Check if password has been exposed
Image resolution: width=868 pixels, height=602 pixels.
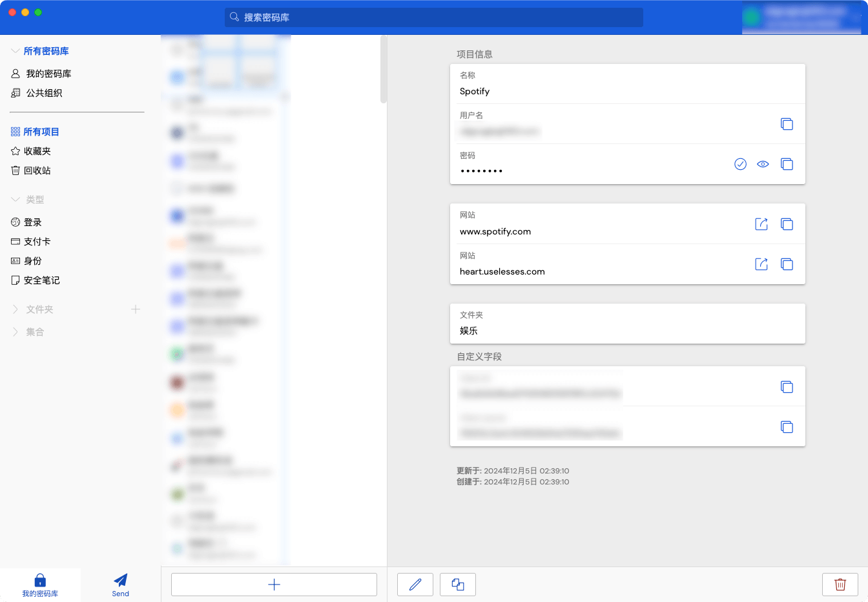click(741, 164)
